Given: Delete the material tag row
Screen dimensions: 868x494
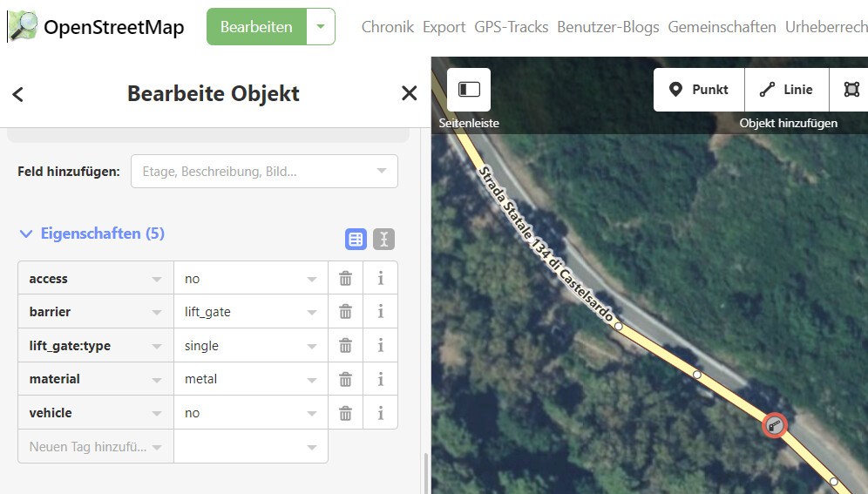Looking at the screenshot, I should (x=345, y=379).
